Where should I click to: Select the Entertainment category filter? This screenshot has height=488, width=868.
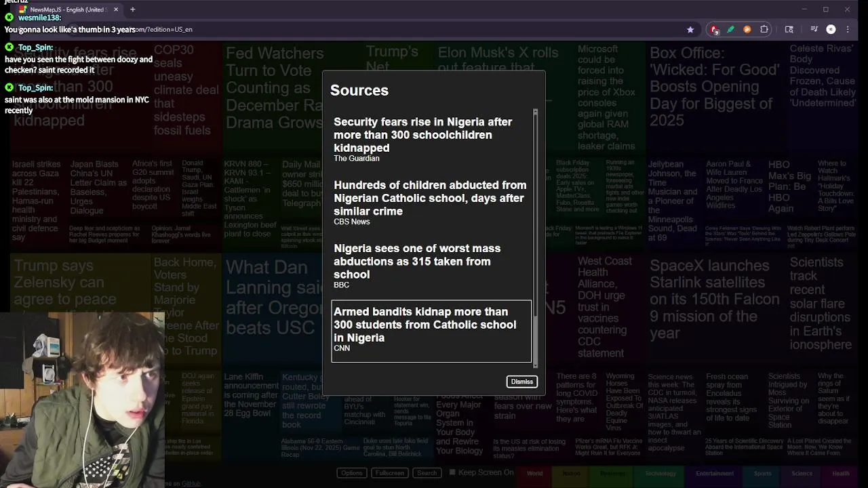[715, 473]
